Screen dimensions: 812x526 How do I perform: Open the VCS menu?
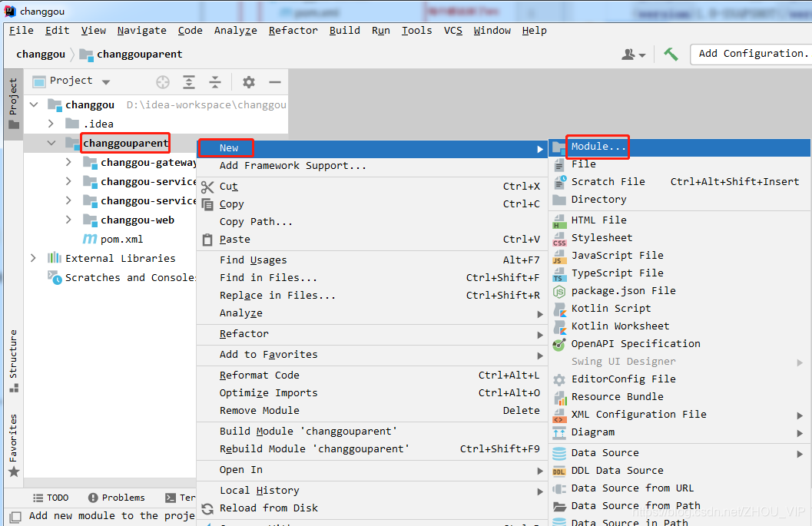point(453,31)
